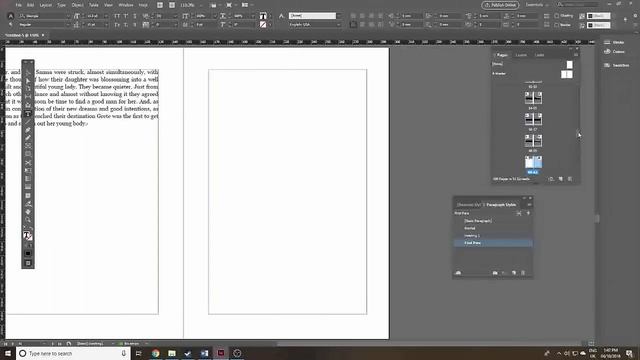
Task: Open Task View on the taskbar
Action: point(138,353)
